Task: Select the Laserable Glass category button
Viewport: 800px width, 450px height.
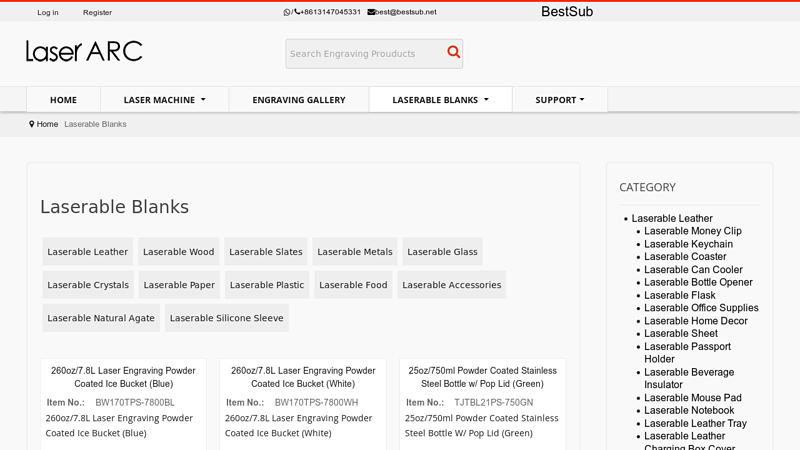Action: 442,252
